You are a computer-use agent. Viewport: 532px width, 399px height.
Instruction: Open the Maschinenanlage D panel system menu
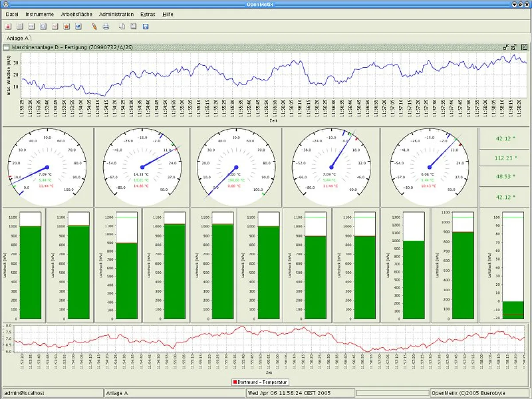pyautogui.click(x=6, y=47)
